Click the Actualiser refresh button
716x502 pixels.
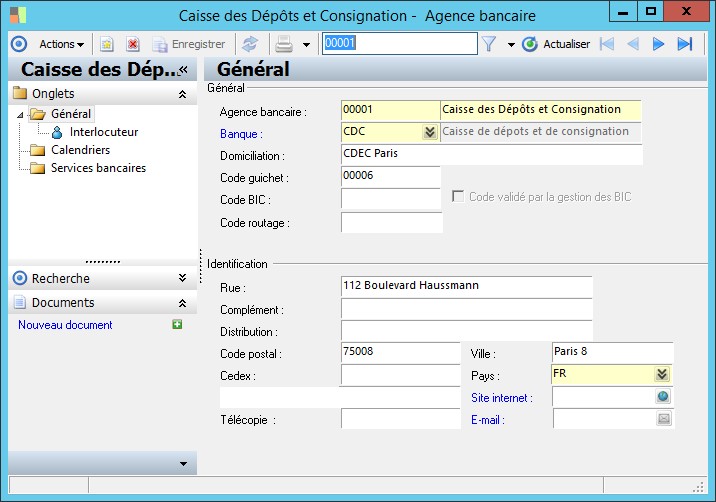coord(556,44)
